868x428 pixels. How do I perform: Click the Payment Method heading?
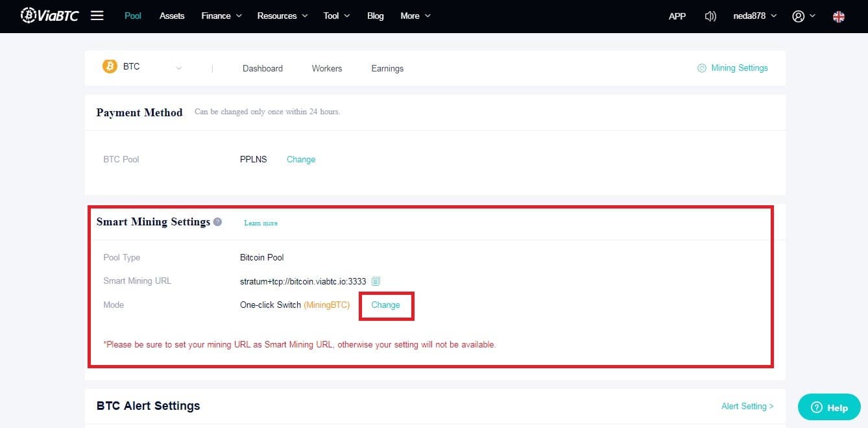[x=139, y=112]
